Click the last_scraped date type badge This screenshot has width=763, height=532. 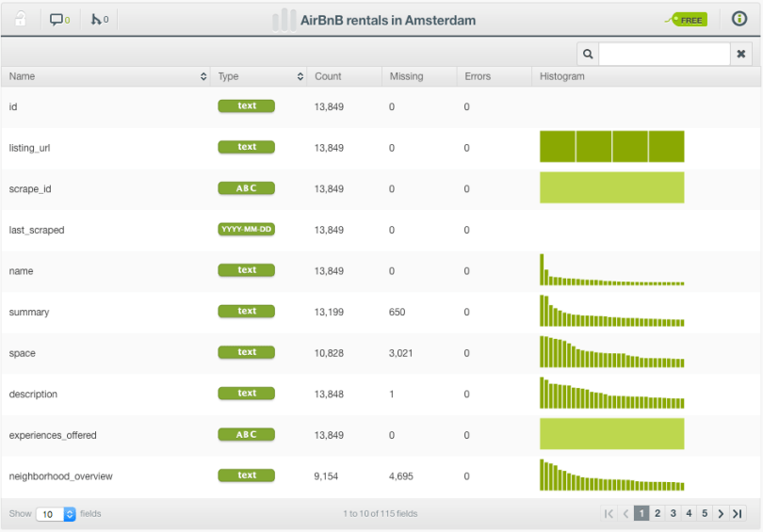pyautogui.click(x=246, y=229)
